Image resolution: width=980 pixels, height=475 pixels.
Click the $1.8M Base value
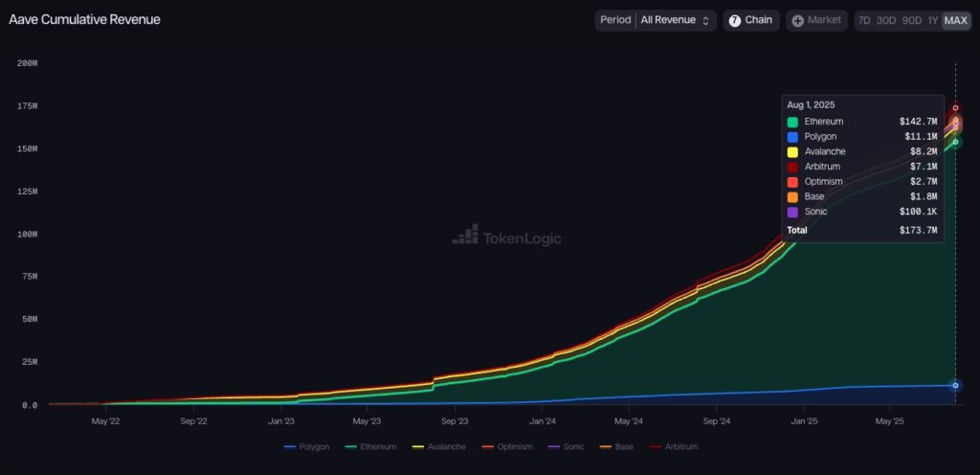(x=924, y=197)
